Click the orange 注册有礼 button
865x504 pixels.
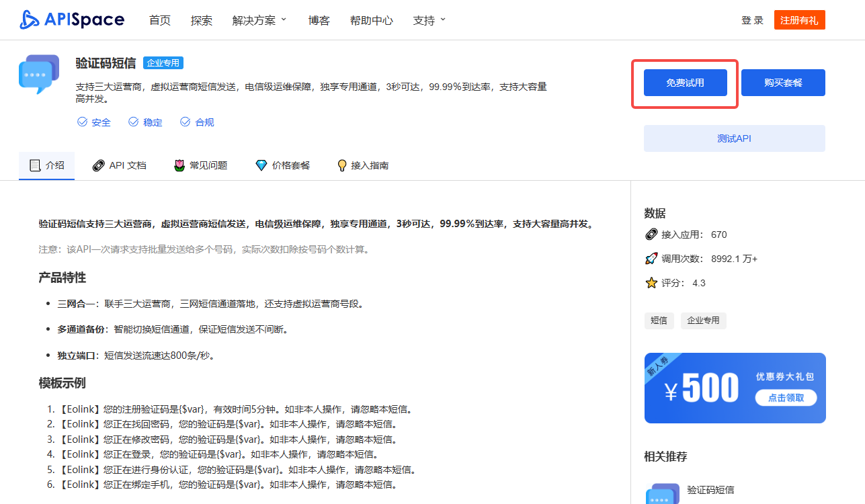[799, 20]
